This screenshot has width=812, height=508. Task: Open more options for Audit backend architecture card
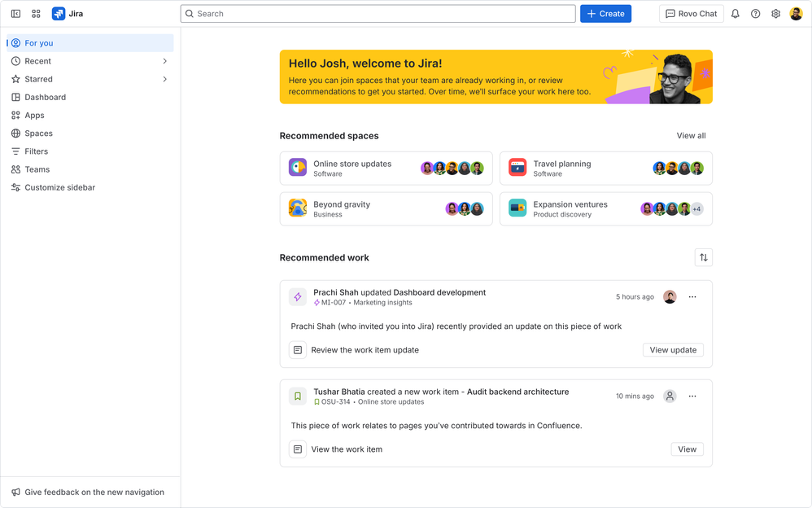click(x=692, y=396)
